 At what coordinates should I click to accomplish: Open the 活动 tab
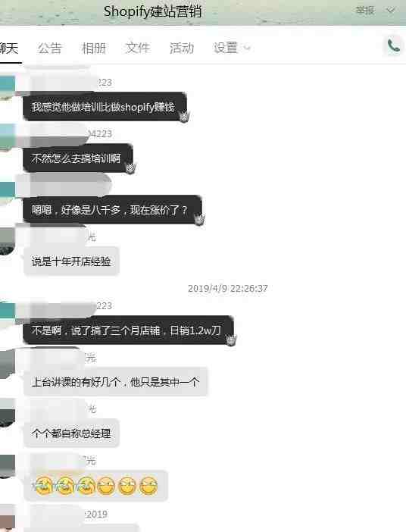[182, 49]
